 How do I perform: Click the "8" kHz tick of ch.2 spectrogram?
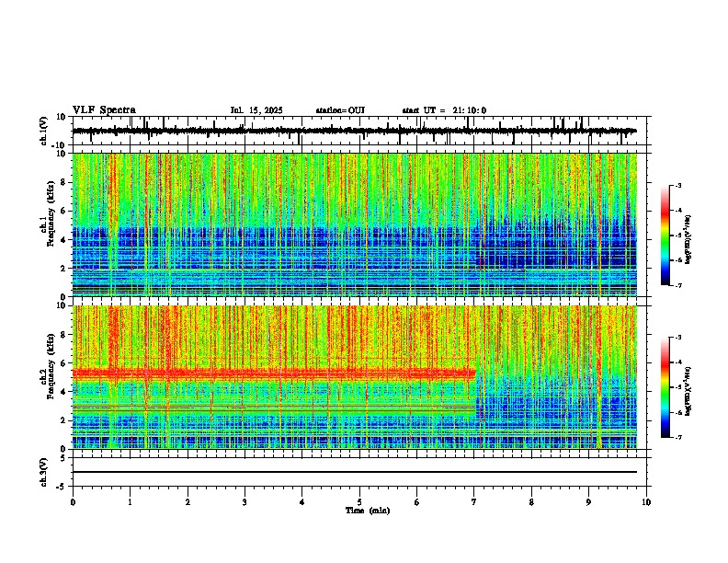click(x=64, y=335)
